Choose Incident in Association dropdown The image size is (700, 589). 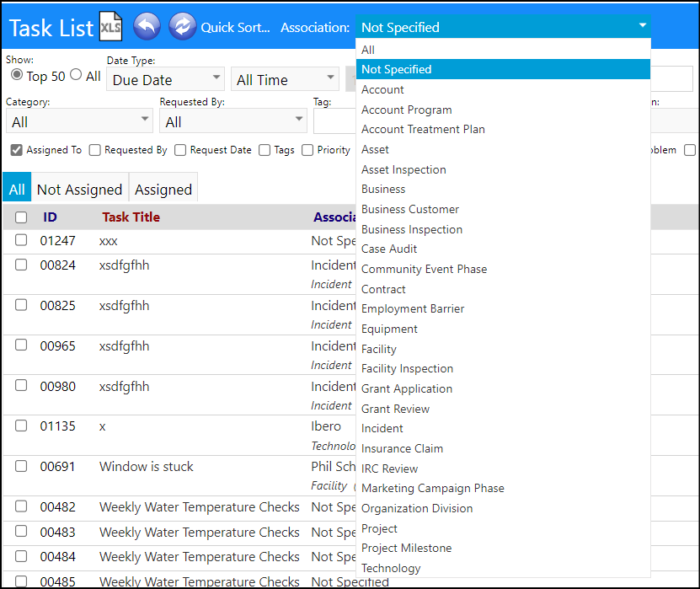(503, 428)
